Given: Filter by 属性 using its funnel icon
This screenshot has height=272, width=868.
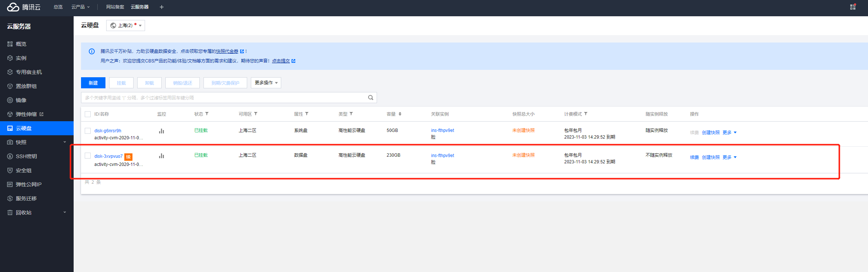Looking at the screenshot, I should 307,114.
